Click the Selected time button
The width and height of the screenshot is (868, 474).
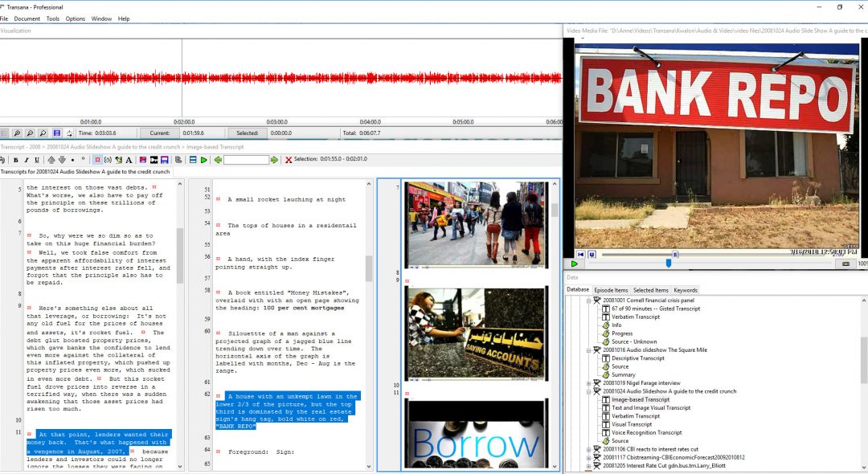(x=248, y=133)
